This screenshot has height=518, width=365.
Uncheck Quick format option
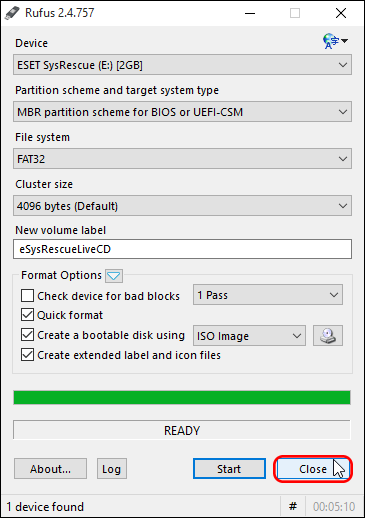coord(27,315)
